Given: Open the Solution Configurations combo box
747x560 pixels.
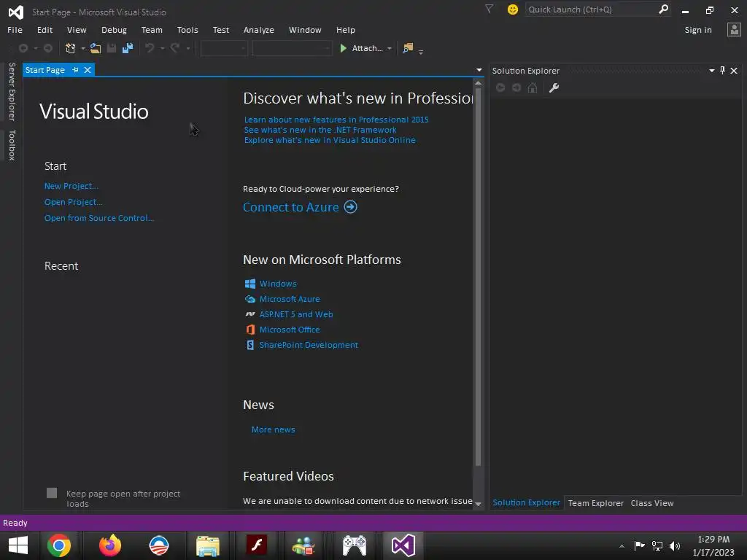Looking at the screenshot, I should [x=223, y=48].
